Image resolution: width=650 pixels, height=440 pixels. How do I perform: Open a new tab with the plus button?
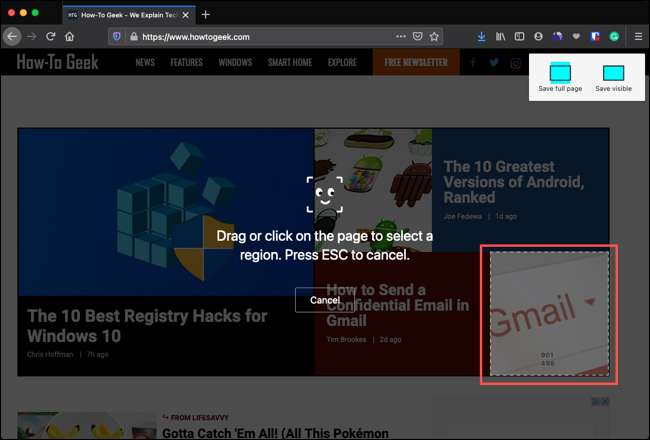(206, 14)
